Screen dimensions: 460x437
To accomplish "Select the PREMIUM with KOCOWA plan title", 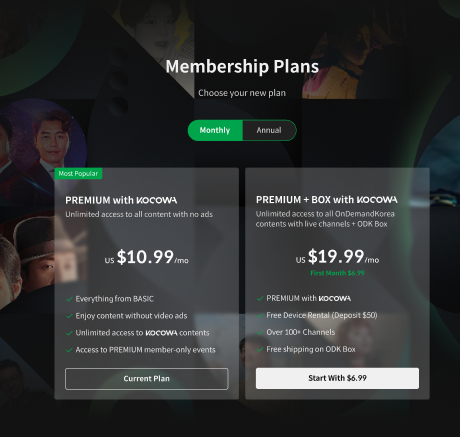I will (121, 200).
